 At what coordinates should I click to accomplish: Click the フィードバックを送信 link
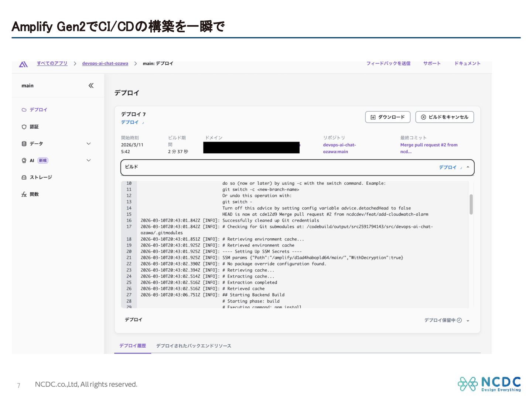coord(388,64)
